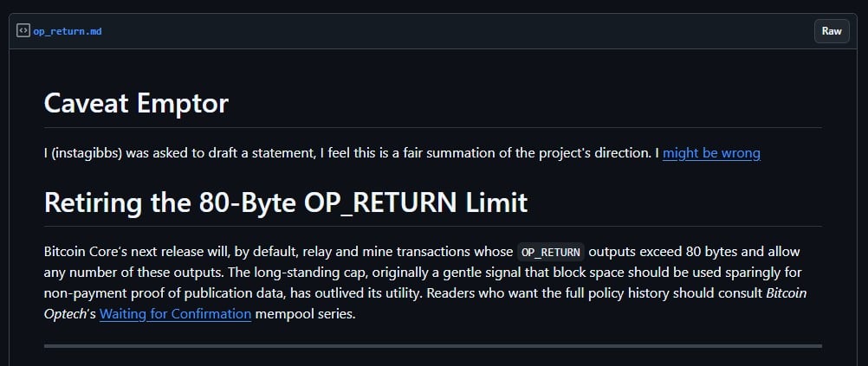
Task: Click the words "mempool series"
Action: click(x=304, y=314)
